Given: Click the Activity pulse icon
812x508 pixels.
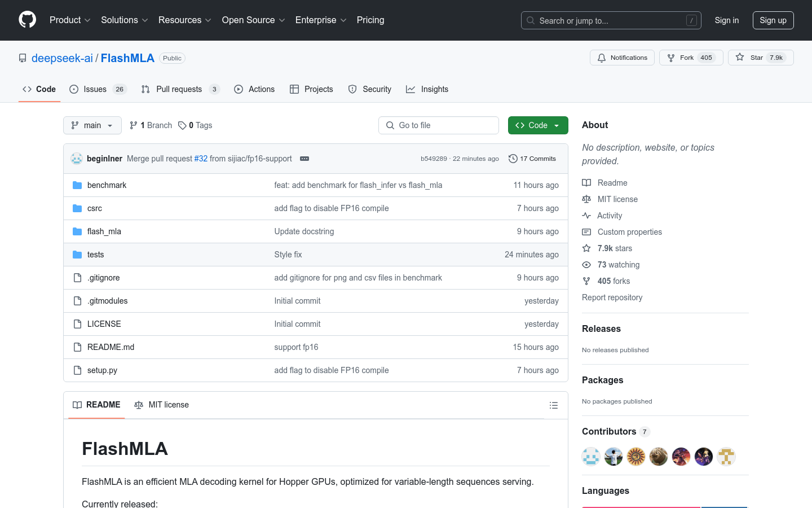Looking at the screenshot, I should (586, 216).
